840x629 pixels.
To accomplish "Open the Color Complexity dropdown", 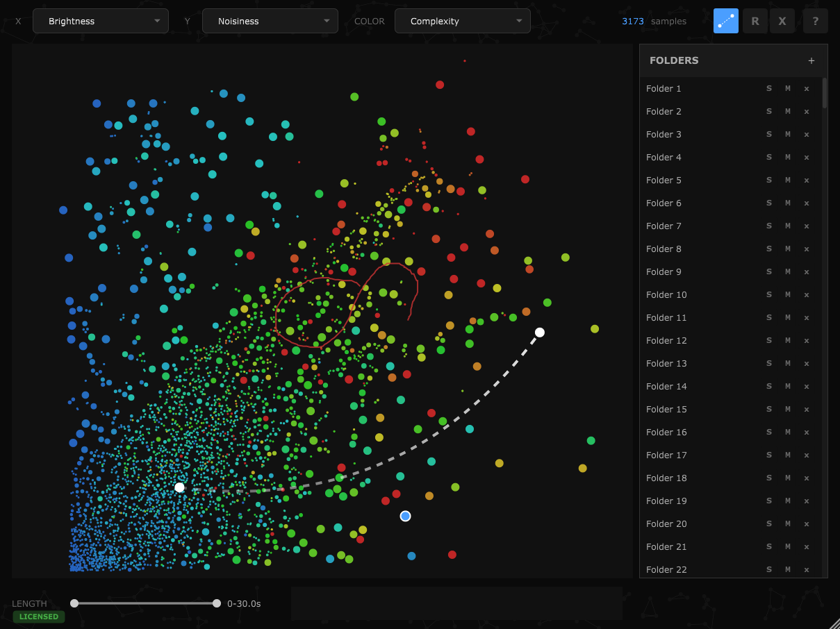I will pyautogui.click(x=463, y=21).
